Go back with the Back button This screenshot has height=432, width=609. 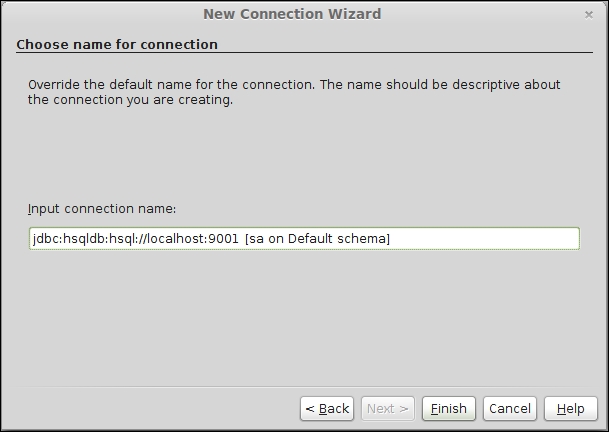[327, 408]
